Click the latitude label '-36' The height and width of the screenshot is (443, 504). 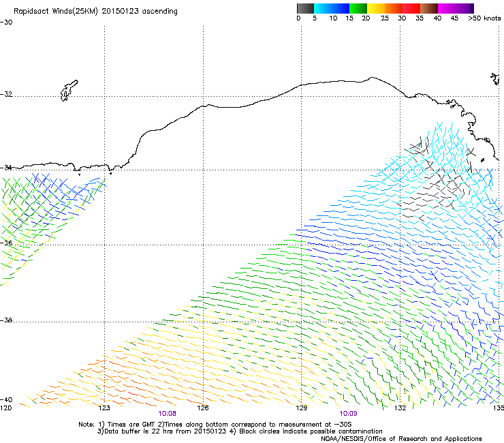click(x=6, y=243)
